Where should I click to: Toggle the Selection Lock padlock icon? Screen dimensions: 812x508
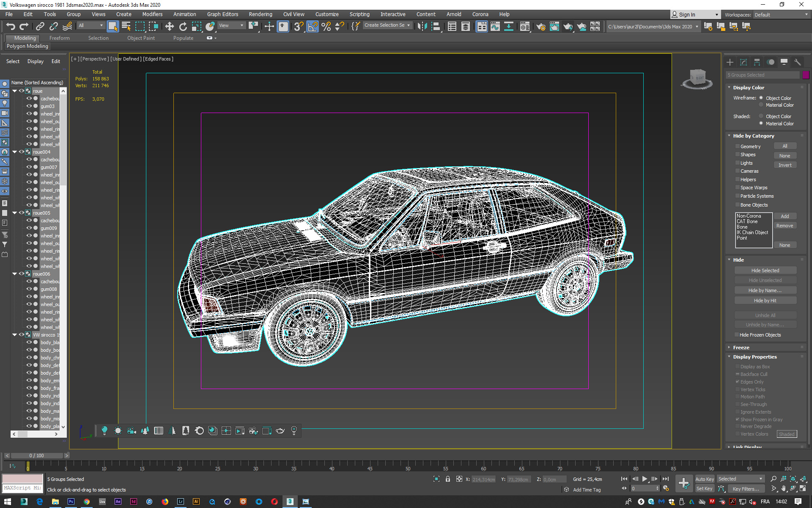[448, 479]
